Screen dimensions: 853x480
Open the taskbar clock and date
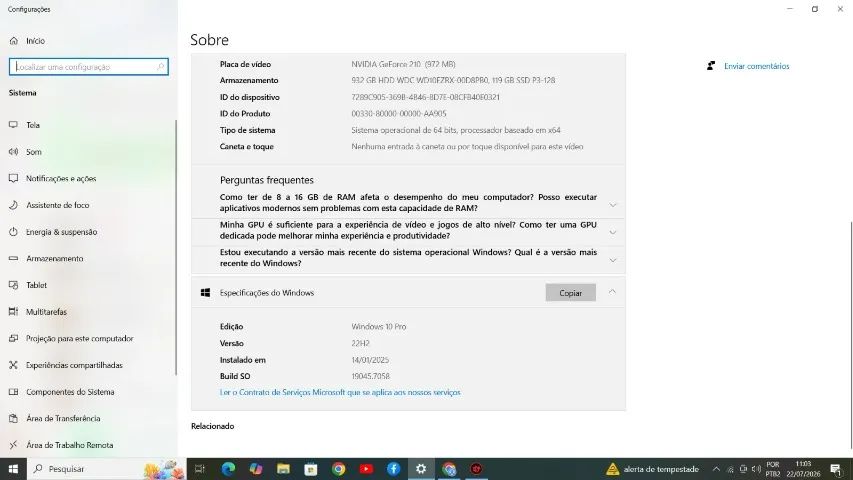pos(803,469)
